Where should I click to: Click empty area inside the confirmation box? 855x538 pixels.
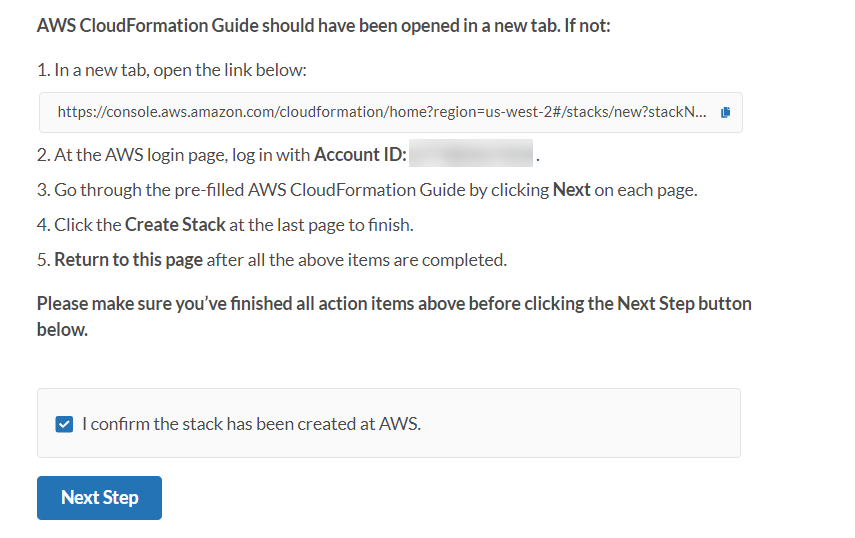point(600,424)
